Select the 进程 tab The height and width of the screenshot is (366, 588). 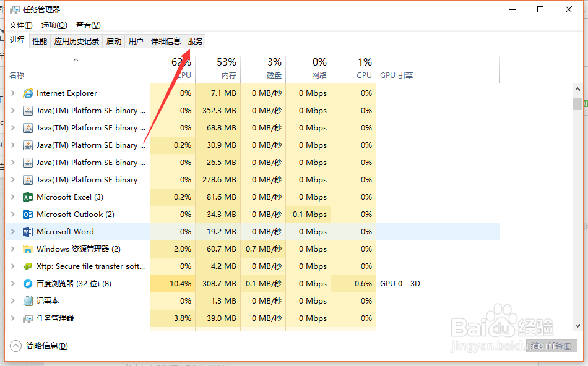click(x=17, y=40)
